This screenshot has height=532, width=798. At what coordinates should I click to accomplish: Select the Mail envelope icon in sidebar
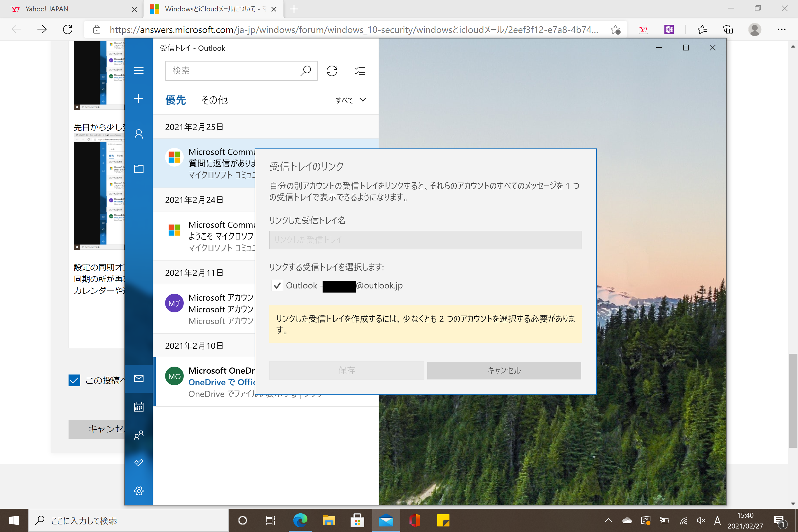139,379
